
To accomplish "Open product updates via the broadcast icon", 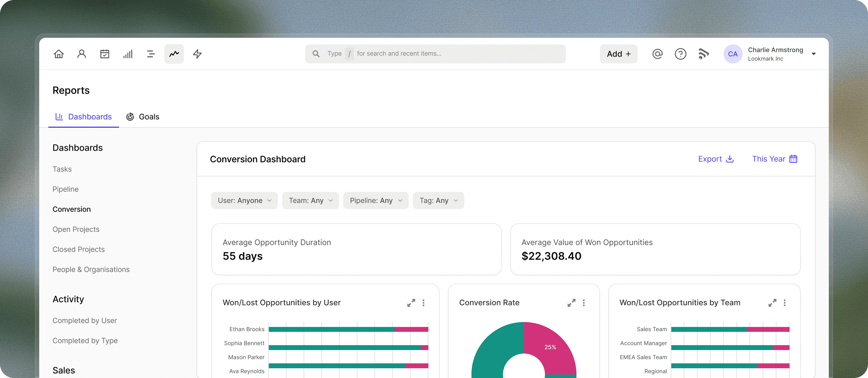I will coord(703,54).
